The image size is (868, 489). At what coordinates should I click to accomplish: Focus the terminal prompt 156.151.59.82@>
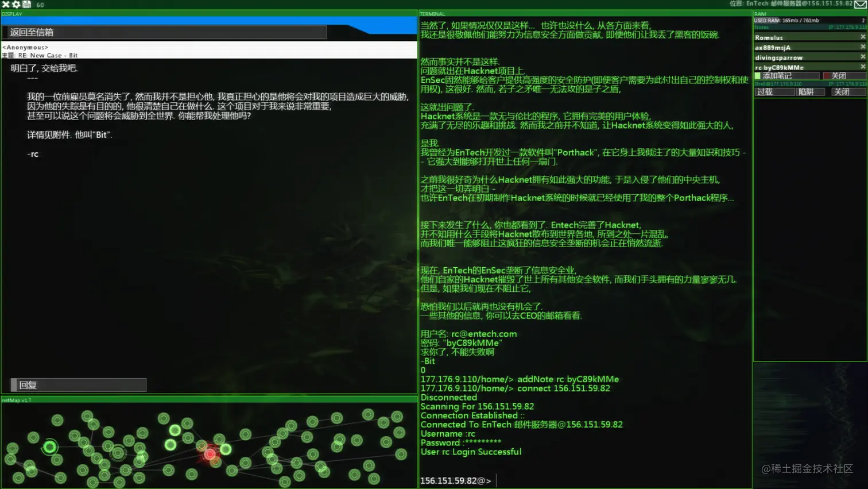(x=456, y=480)
